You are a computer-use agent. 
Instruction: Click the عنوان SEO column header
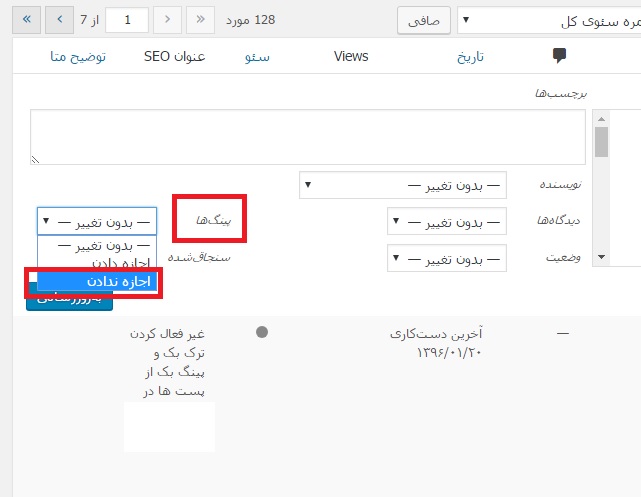pos(175,56)
